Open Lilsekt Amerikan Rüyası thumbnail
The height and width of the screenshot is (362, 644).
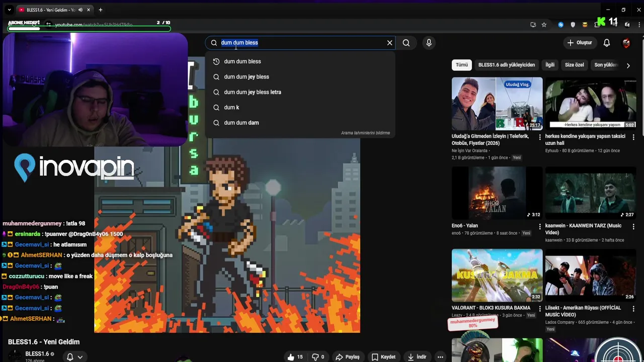[591, 275]
